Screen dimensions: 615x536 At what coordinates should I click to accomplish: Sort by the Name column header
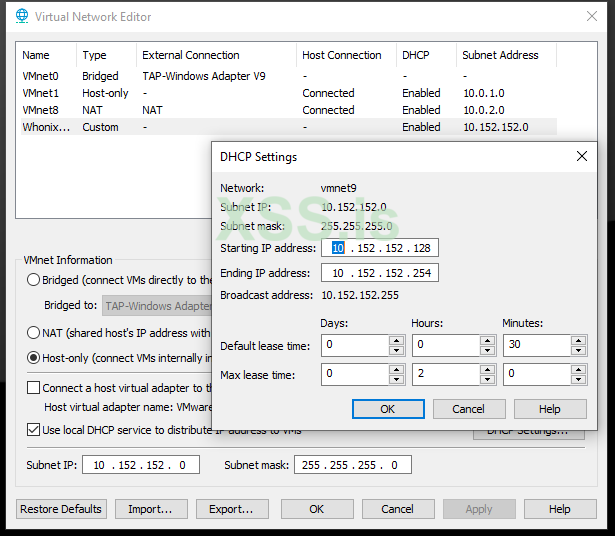click(46, 55)
